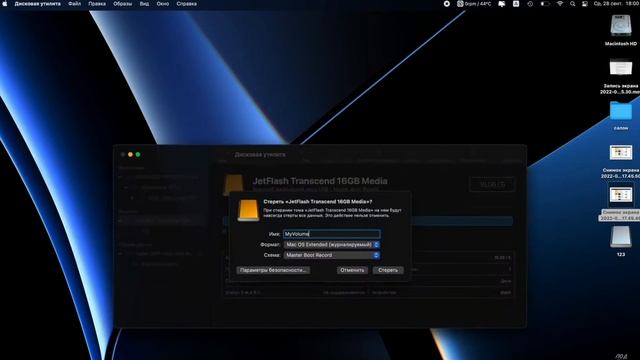Click the screen recording indicator in the menu bar
640x360 pixels.
point(447,4)
